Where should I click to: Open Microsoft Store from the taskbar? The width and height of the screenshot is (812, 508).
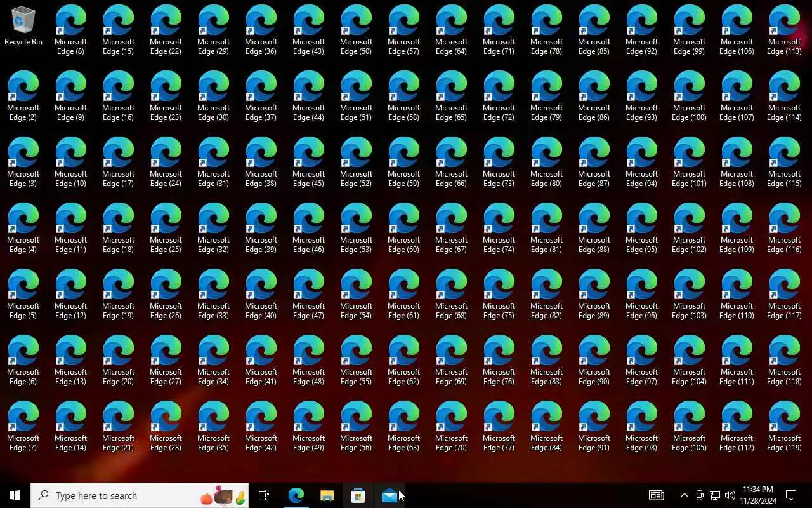point(358,495)
